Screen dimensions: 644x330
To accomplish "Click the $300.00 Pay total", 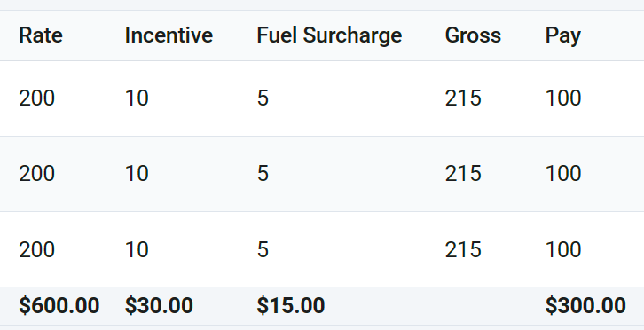I will pos(585,306).
